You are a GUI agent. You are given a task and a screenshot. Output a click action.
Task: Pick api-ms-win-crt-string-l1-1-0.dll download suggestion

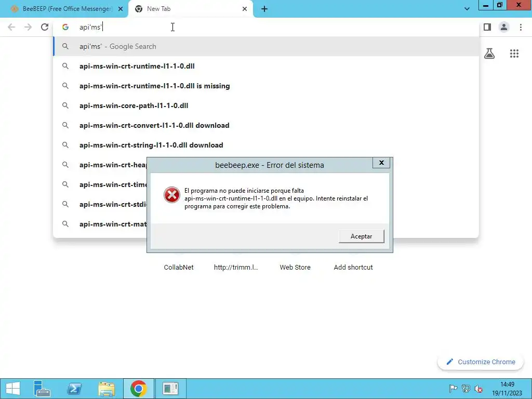(x=266, y=145)
